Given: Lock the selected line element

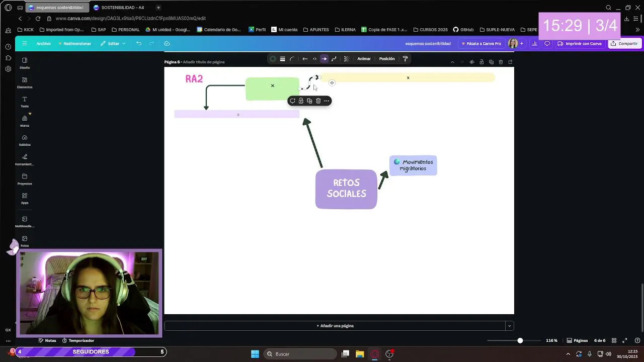Looking at the screenshot, I should pos(301,101).
